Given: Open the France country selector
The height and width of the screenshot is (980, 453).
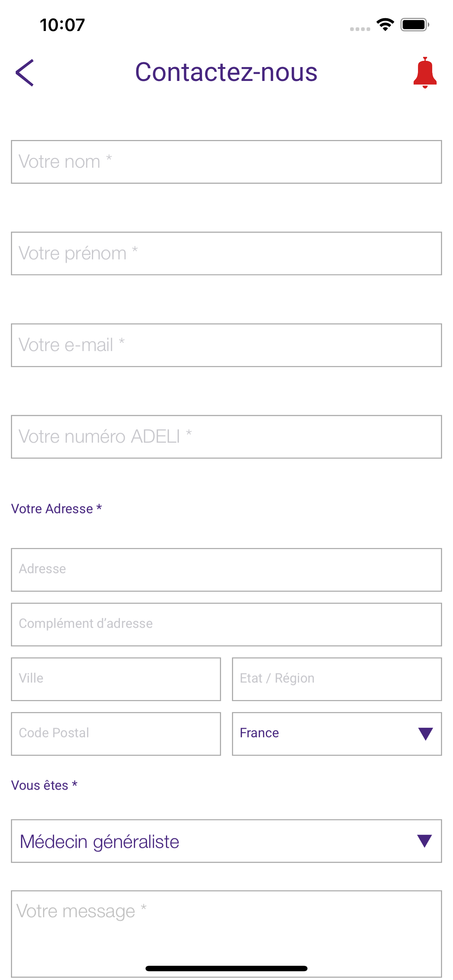Looking at the screenshot, I should [x=337, y=734].
